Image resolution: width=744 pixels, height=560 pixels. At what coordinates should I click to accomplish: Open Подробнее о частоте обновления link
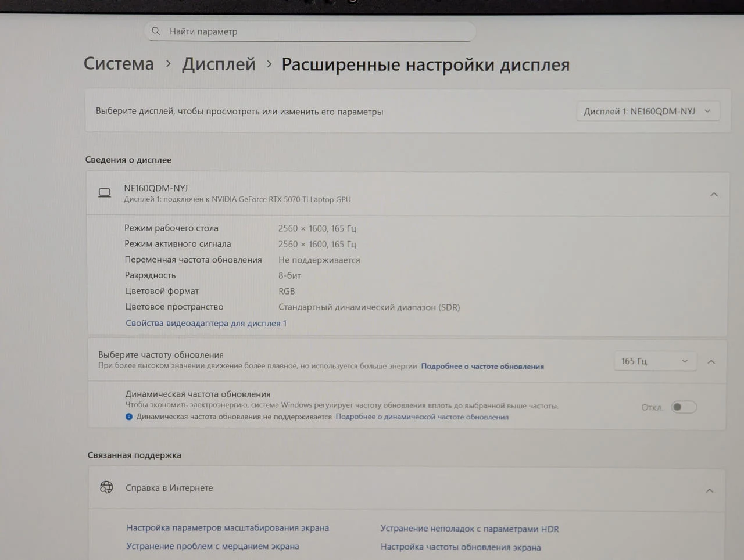pyautogui.click(x=482, y=366)
